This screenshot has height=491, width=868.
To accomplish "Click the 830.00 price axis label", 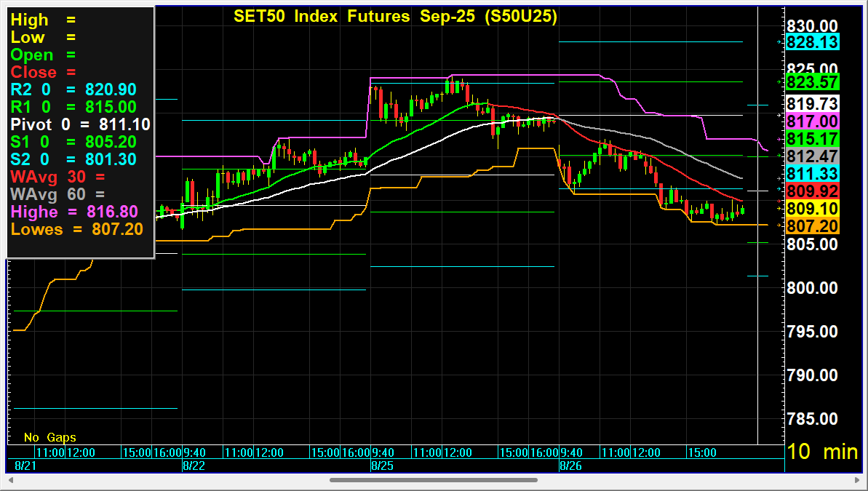I will [x=812, y=25].
